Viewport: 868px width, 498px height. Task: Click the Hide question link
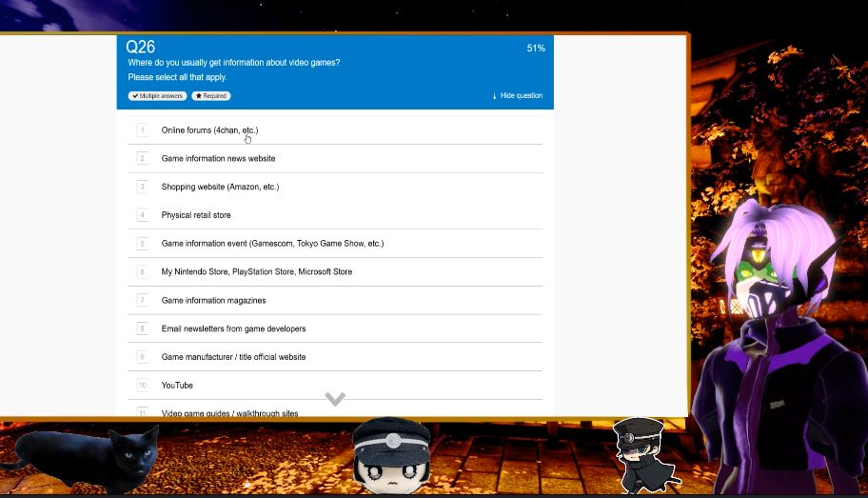click(x=518, y=95)
